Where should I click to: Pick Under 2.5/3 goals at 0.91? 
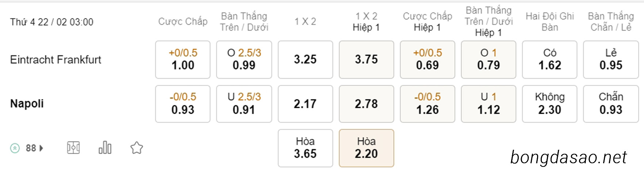coord(244,104)
